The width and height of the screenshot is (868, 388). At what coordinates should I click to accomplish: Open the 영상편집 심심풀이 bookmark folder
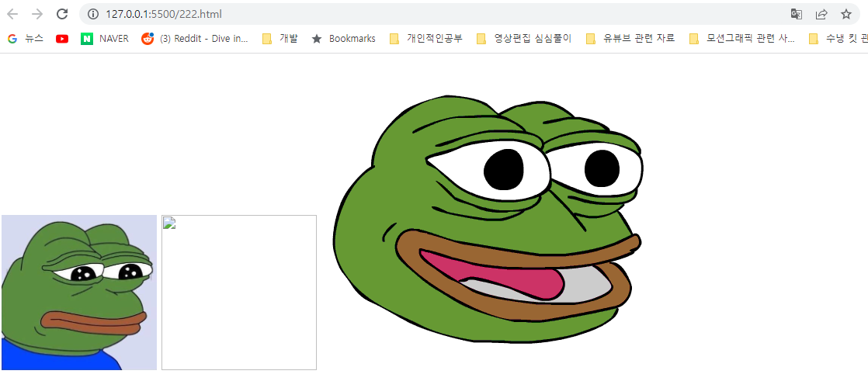(x=524, y=38)
